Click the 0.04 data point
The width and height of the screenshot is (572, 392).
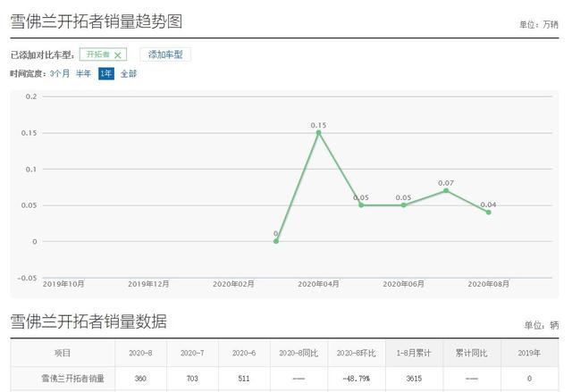489,212
